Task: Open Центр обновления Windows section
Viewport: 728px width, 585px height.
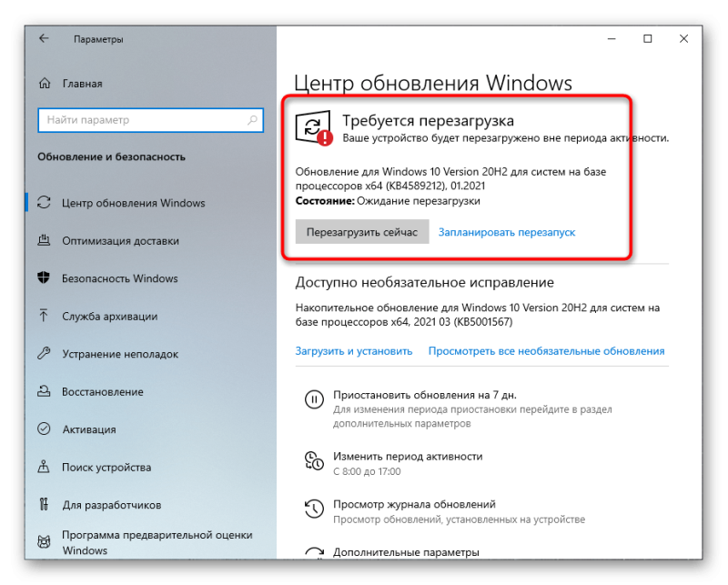Action: coord(133,203)
